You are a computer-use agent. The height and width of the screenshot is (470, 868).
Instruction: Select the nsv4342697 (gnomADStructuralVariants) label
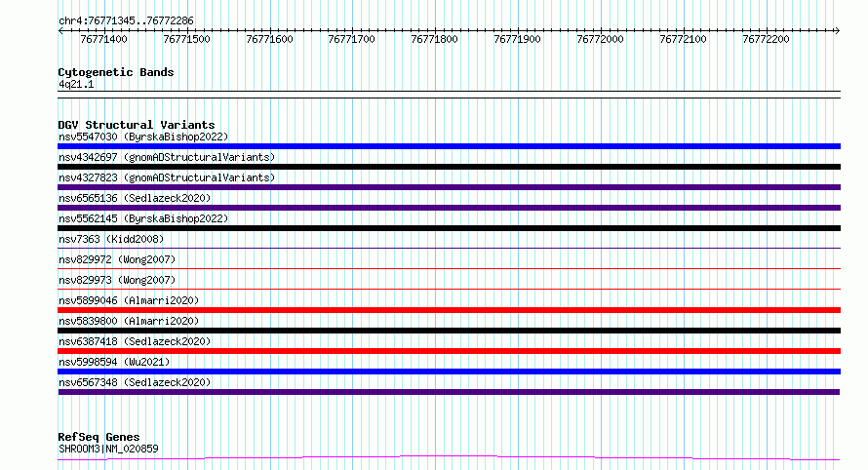(167, 157)
